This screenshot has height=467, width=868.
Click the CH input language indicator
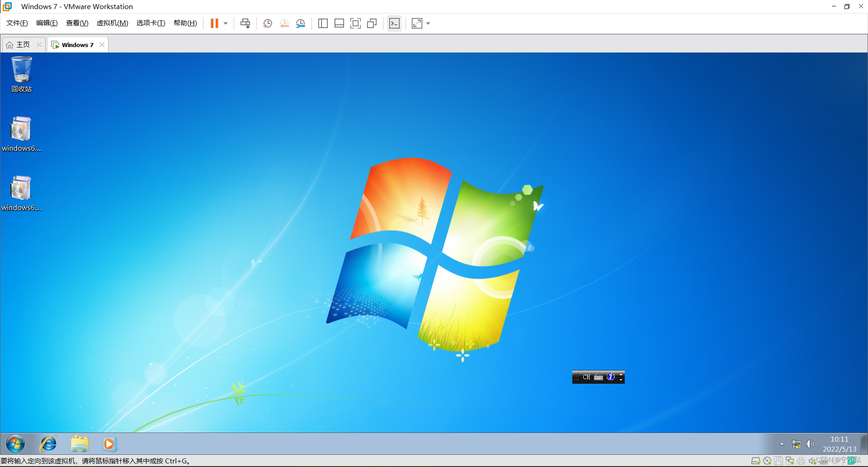click(586, 377)
